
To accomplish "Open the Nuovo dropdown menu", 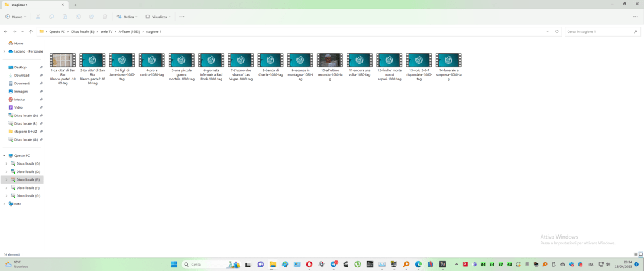I will pos(15,17).
